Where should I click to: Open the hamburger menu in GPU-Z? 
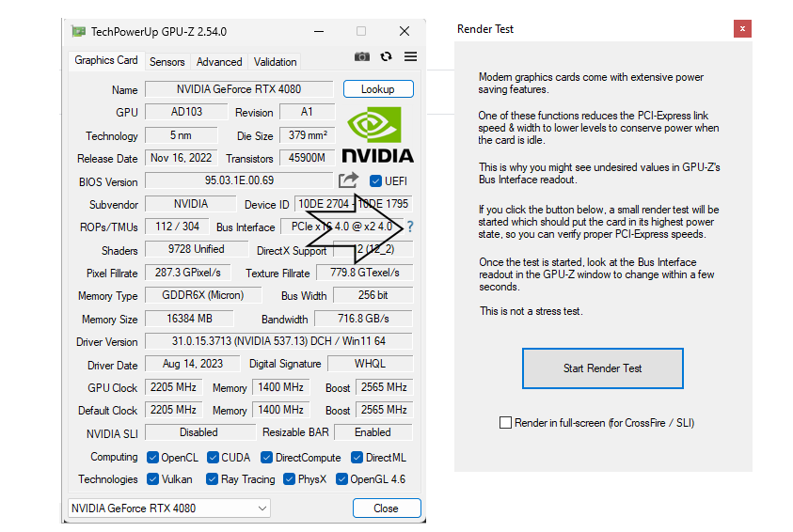click(411, 56)
